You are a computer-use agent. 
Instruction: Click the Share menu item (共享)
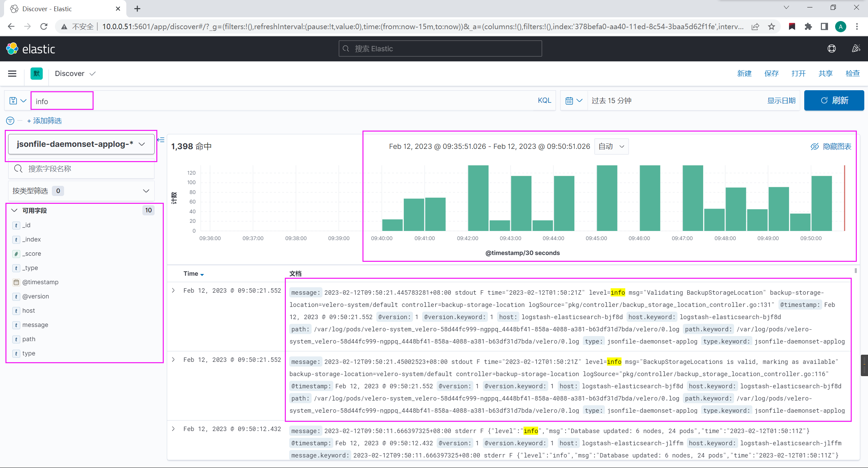(x=826, y=74)
